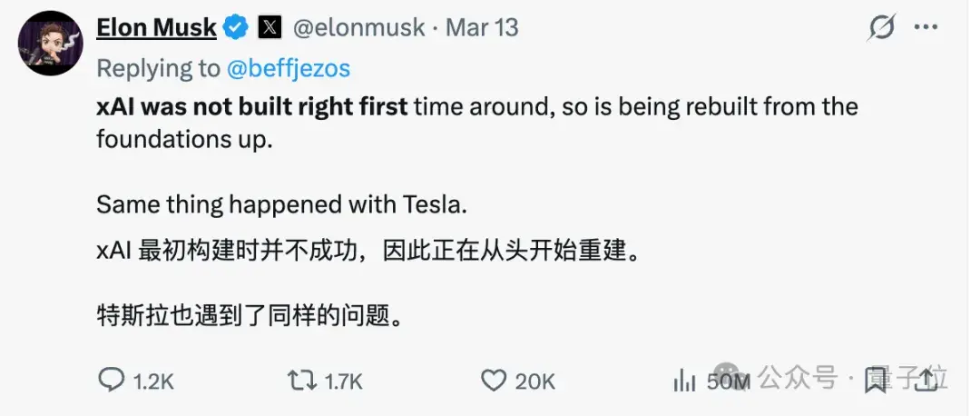Open the @beffjezos mention link
Viewport: 980px width, 416px height.
[x=289, y=69]
